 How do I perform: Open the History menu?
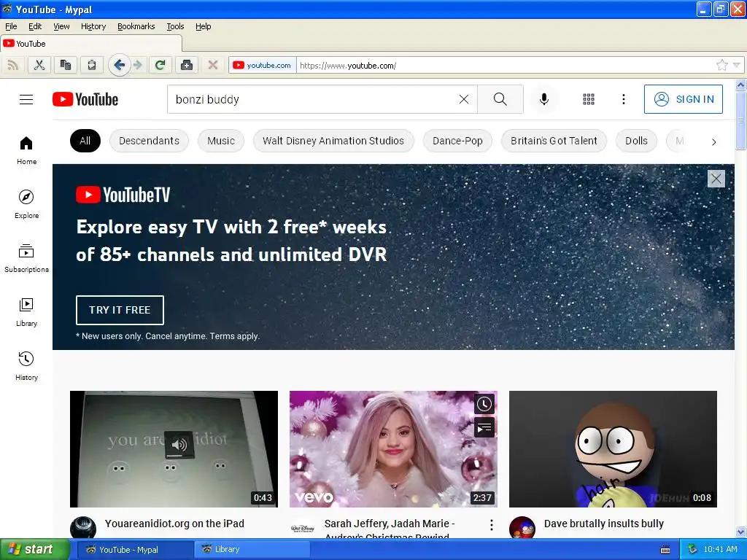93,26
